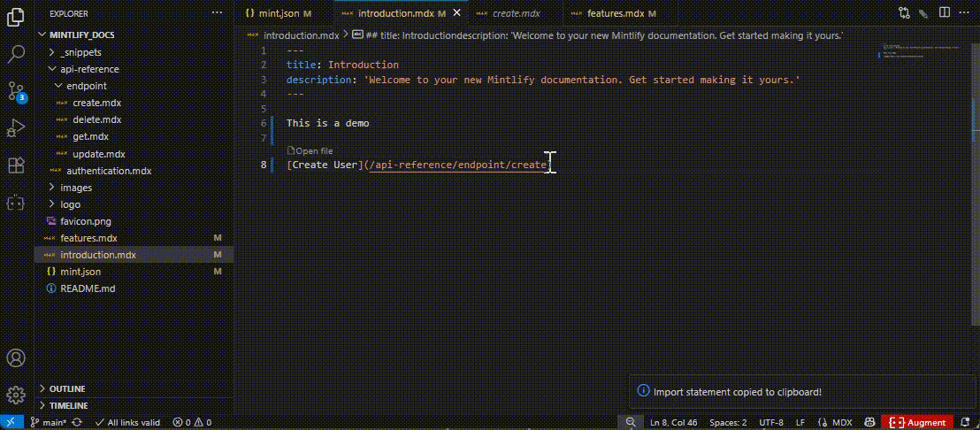Click the dimmed pencil icon in editor toolbar
Screen dimensions: 980x430
point(923,12)
